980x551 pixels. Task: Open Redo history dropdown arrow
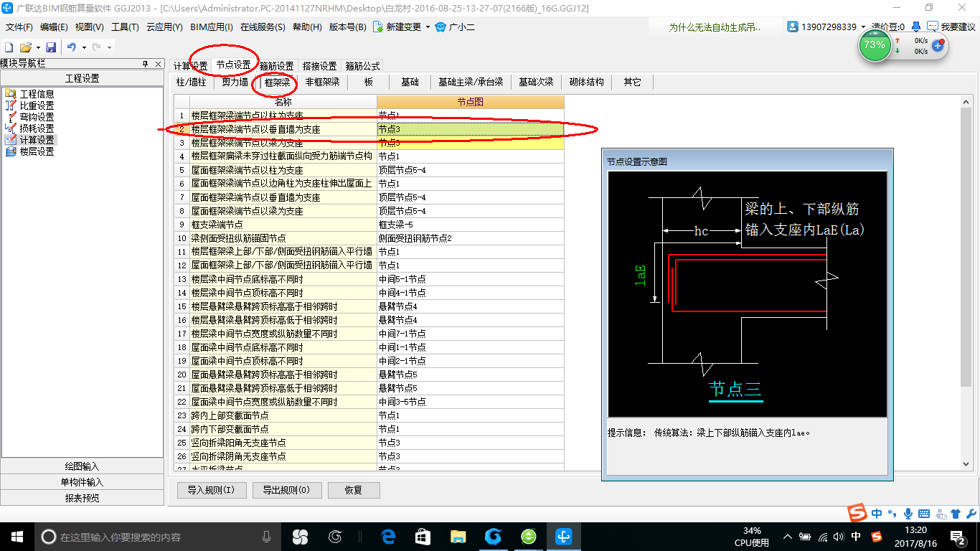109,47
